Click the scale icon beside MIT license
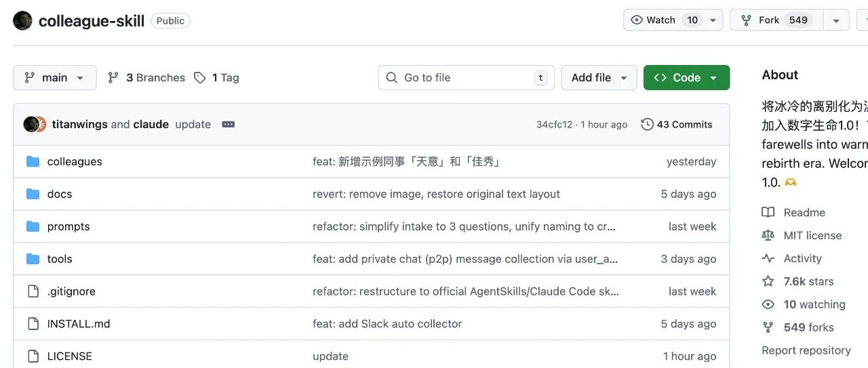Viewport: 868px width, 368px height. (768, 235)
